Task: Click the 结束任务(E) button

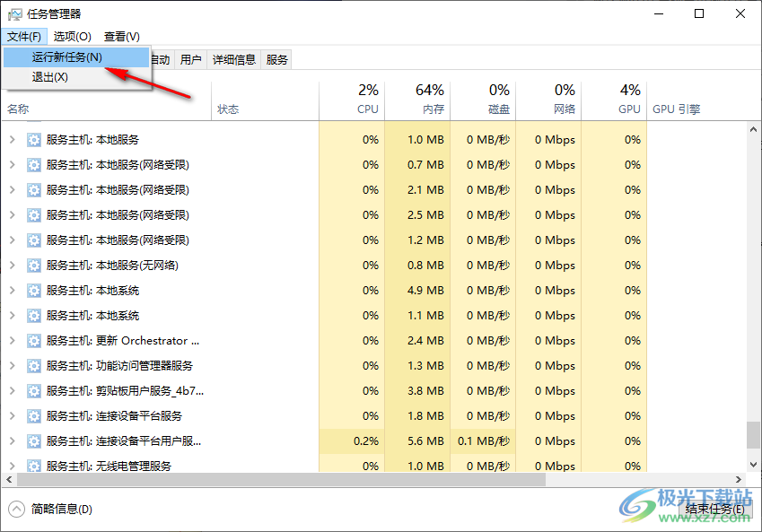Action: tap(714, 509)
